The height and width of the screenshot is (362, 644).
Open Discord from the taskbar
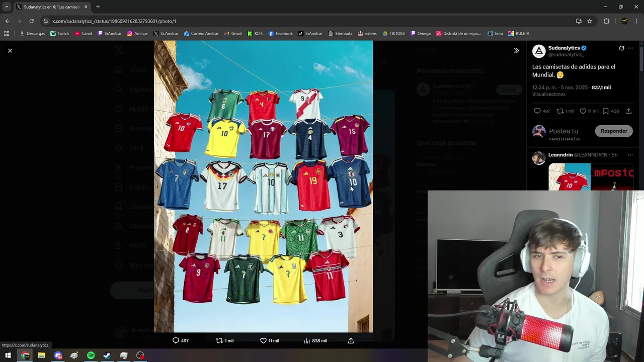click(58, 355)
